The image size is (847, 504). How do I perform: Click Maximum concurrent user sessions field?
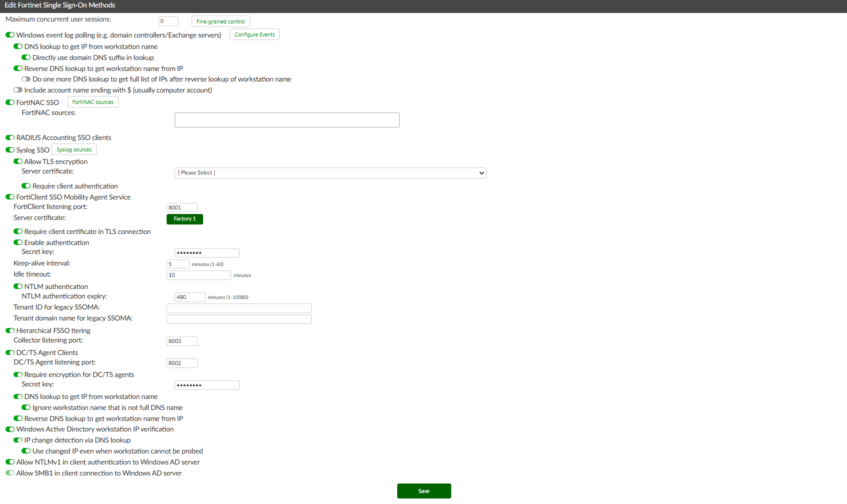[x=169, y=21]
